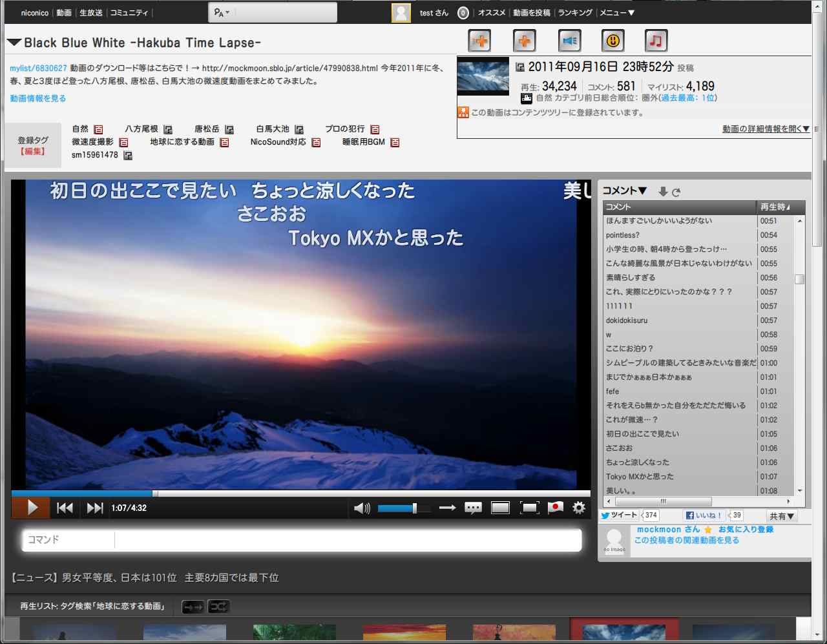The width and height of the screenshot is (827, 644).
Task: Open the dictionary icon beside the 自然 tag
Action: pos(98,129)
